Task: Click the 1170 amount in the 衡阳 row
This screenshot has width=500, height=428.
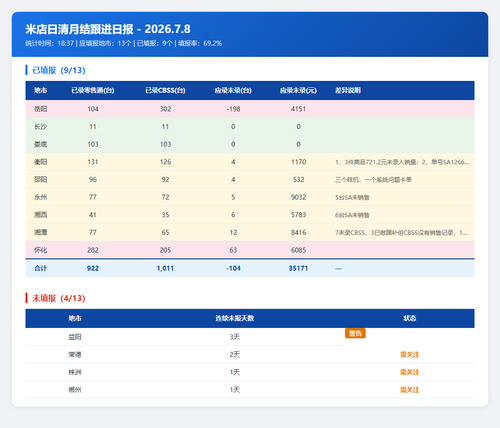Action: 298,162
